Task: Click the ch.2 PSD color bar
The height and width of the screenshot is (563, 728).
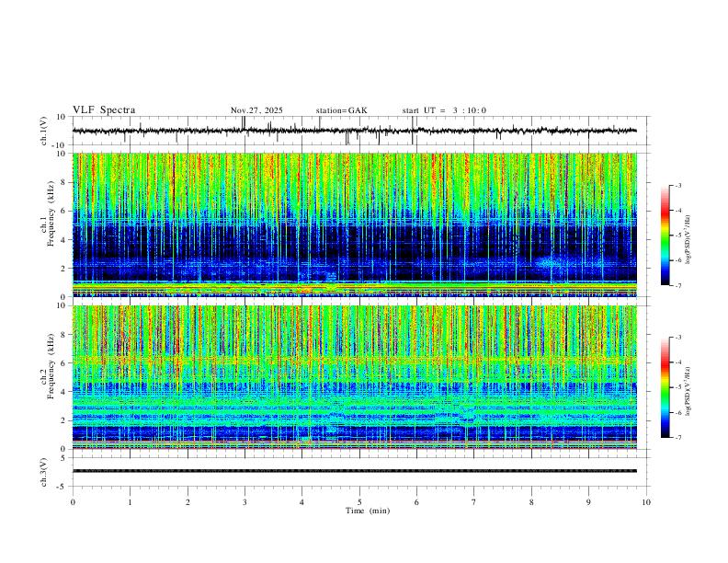Action: pos(665,387)
